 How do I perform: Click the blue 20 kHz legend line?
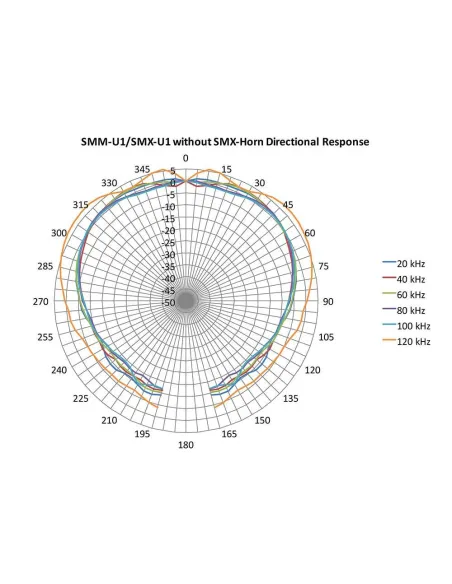[x=389, y=263]
